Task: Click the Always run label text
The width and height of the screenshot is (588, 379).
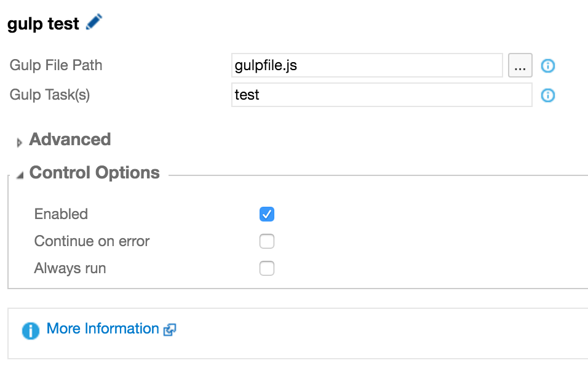Action: (x=70, y=268)
